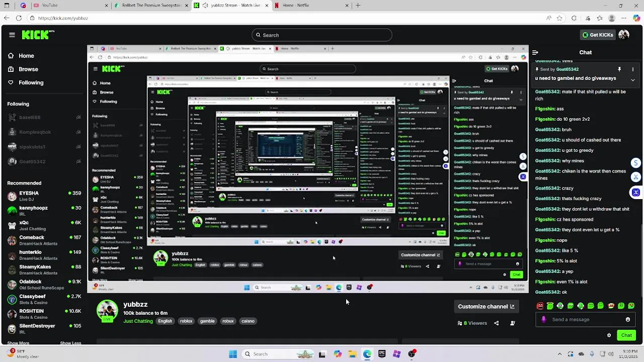Open recommended channel Comeback
Viewport: 644px width, 362px height.
tap(44, 240)
